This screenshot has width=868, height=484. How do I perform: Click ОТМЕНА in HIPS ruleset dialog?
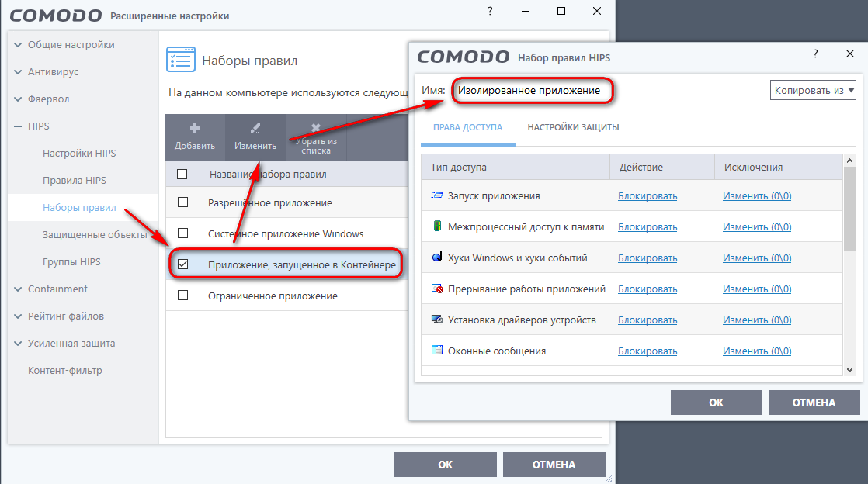pyautogui.click(x=814, y=402)
